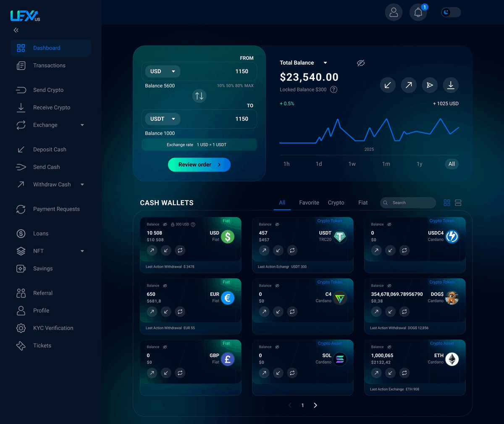The width and height of the screenshot is (504, 424).
Task: Send from the ETH wallet
Action: point(376,373)
